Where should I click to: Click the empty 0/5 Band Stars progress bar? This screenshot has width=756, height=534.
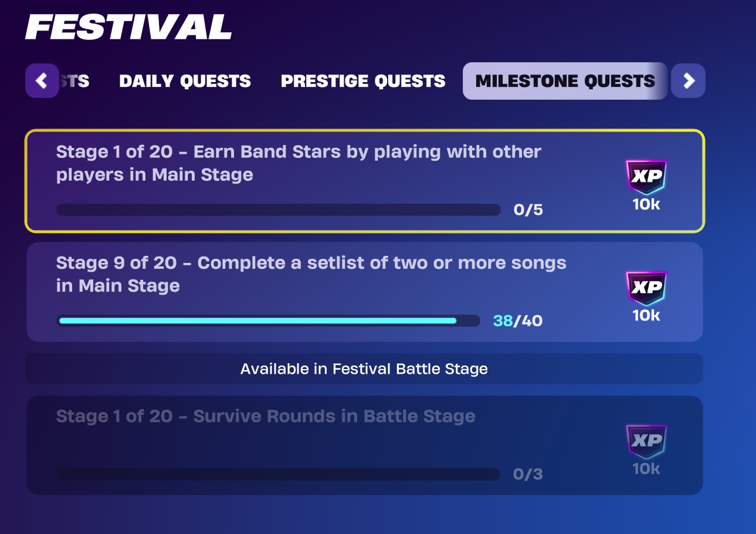coord(279,209)
